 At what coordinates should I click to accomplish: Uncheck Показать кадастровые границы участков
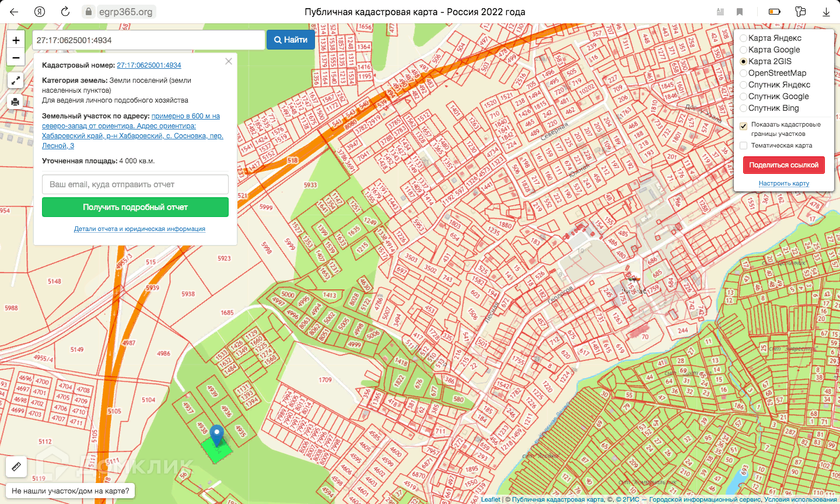(x=744, y=125)
